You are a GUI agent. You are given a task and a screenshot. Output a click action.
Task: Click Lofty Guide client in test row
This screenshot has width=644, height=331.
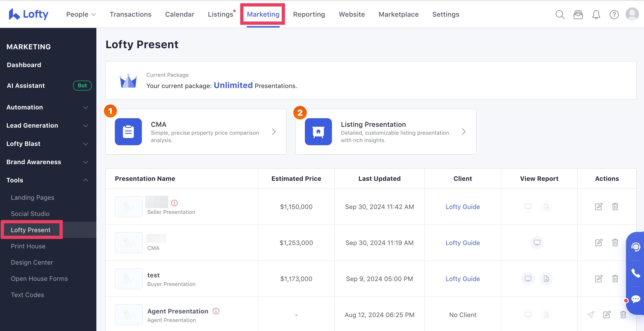click(x=463, y=279)
